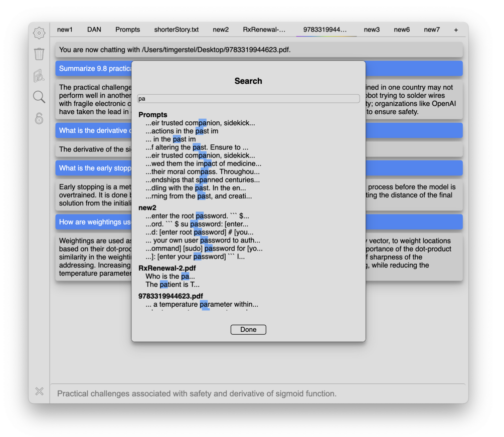The height and width of the screenshot is (437, 504).
Task: Click the 'RxRenewal-2.pdf' results heading
Action: tap(167, 268)
